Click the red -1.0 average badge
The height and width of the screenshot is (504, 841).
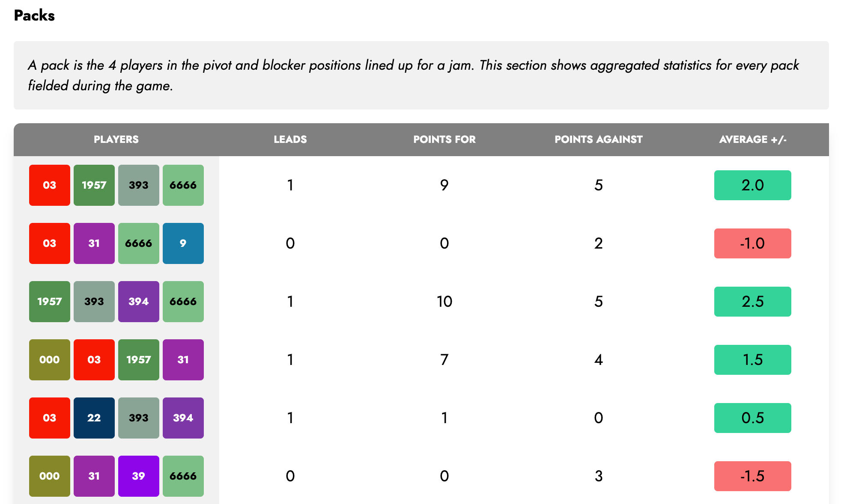[753, 243]
